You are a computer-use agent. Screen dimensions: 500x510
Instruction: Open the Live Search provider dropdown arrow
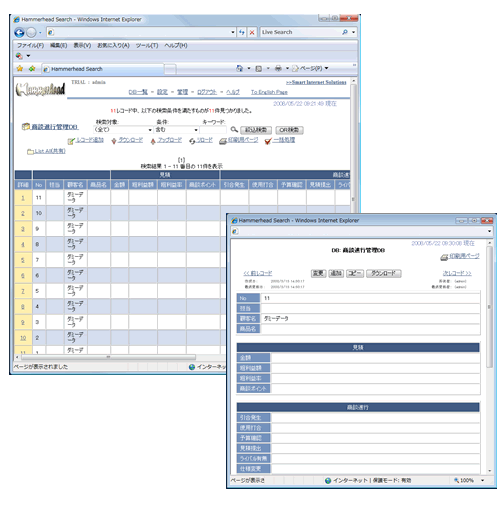(x=353, y=32)
